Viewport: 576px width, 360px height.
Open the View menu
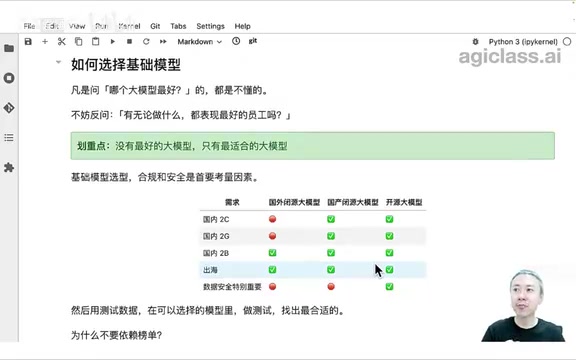click(x=77, y=26)
